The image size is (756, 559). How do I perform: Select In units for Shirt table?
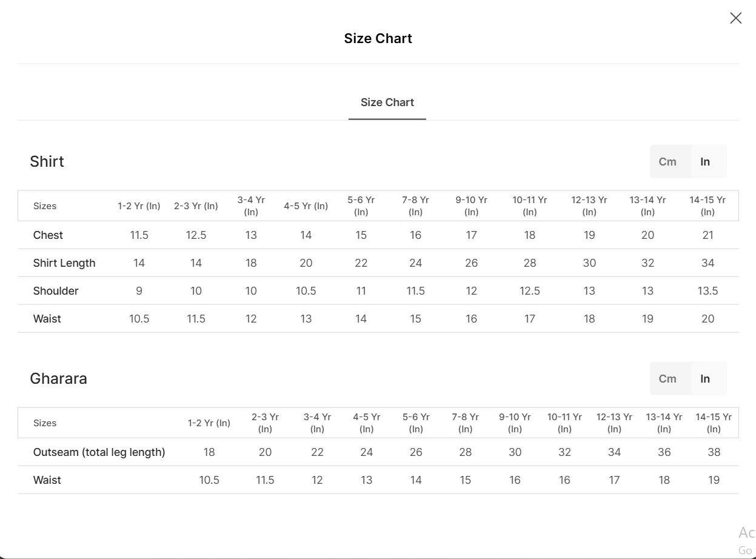click(705, 162)
